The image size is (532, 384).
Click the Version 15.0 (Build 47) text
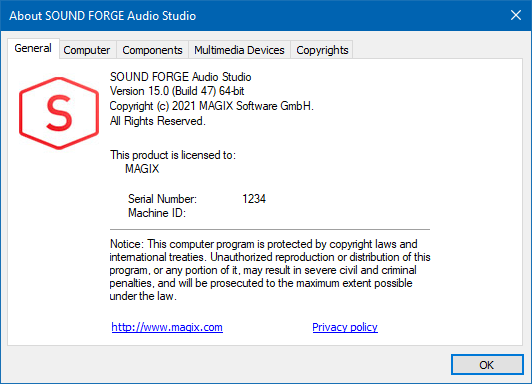pyautogui.click(x=177, y=91)
